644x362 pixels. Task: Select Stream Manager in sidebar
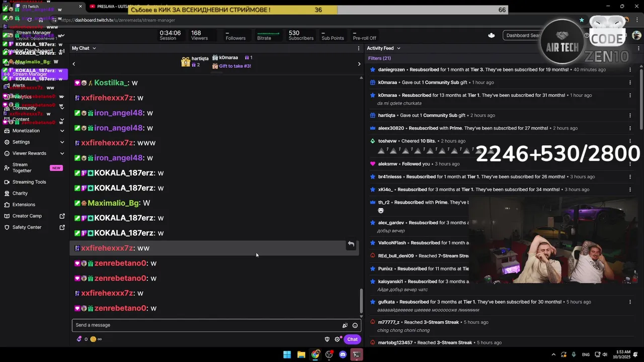click(33, 74)
